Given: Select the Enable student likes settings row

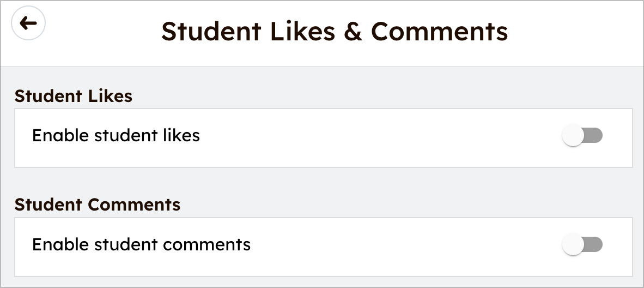Looking at the screenshot, I should pos(323,137).
